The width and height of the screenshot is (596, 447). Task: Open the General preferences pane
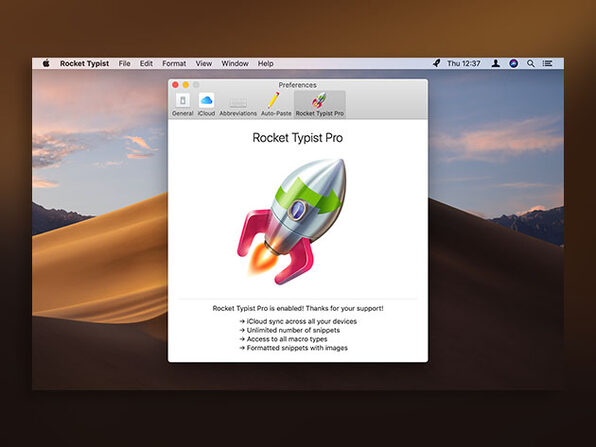182,105
